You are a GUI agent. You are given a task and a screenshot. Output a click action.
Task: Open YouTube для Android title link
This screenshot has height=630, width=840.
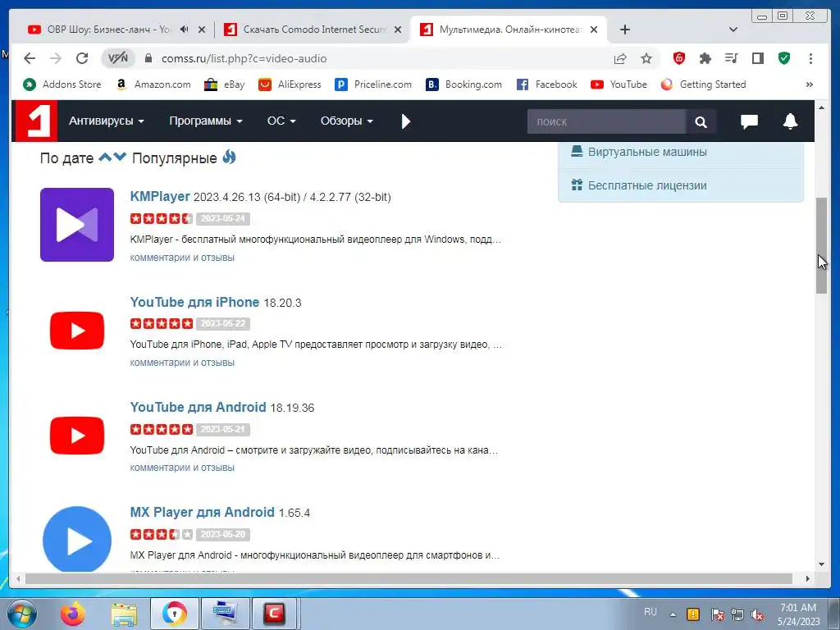click(199, 407)
